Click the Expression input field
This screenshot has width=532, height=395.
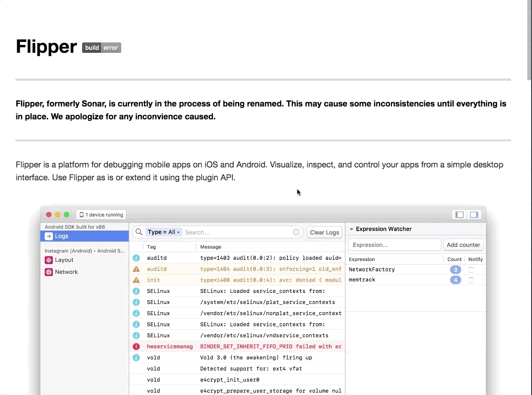[394, 245]
